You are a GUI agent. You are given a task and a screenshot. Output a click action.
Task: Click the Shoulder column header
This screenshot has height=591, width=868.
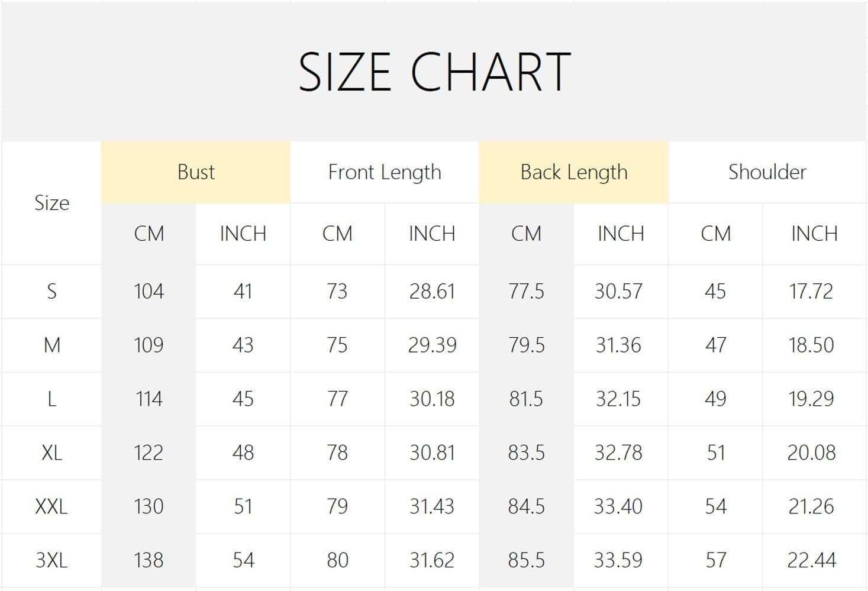pos(767,172)
